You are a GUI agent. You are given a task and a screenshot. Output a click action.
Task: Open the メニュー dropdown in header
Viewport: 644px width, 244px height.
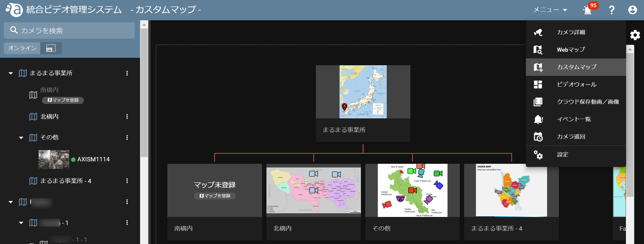[x=550, y=10]
